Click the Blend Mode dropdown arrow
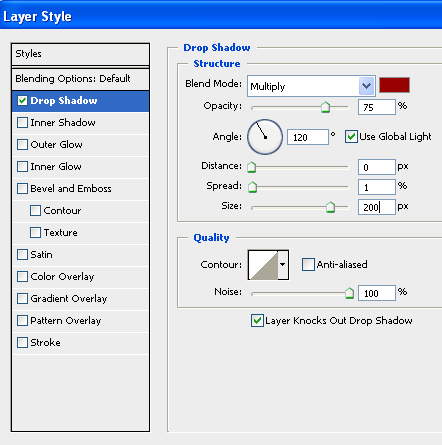Image resolution: width=442 pixels, height=445 pixels. pos(366,86)
